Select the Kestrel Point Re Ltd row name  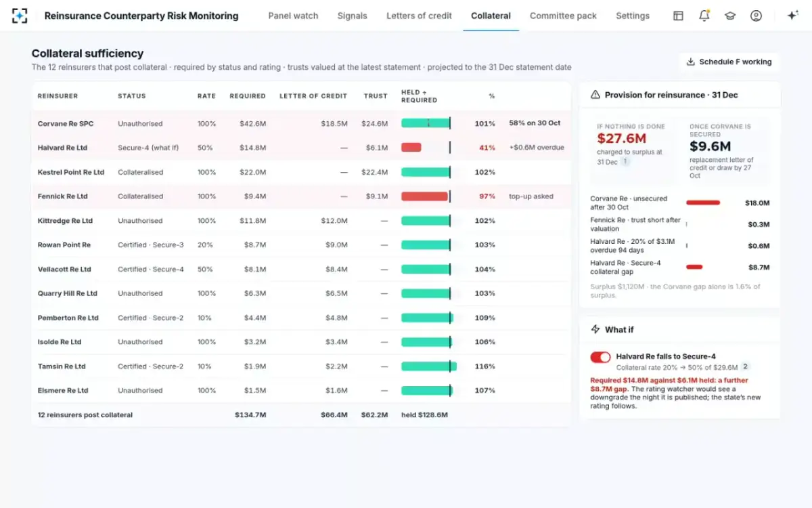[71, 172]
